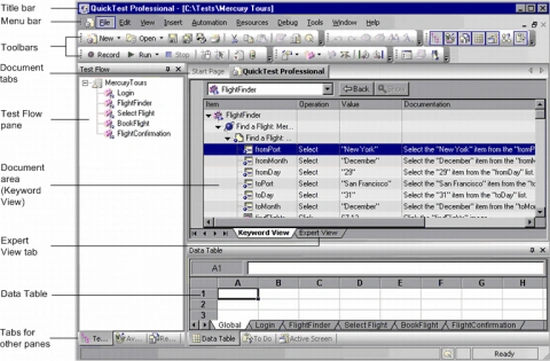550x361 pixels.
Task: Click the Stop button
Action: (177, 55)
